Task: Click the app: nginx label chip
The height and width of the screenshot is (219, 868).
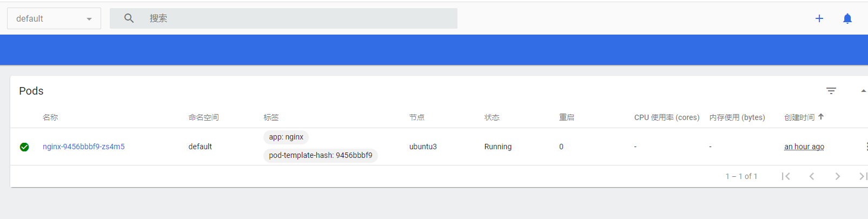Action: coord(286,137)
